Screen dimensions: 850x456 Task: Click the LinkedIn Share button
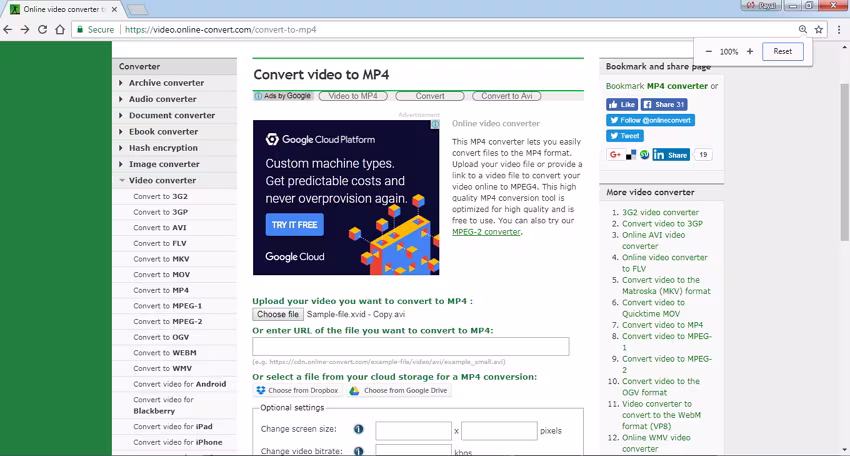click(671, 155)
